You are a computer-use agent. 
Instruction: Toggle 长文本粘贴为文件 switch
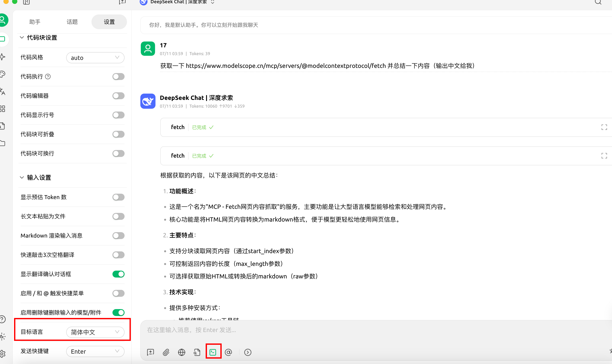click(118, 216)
